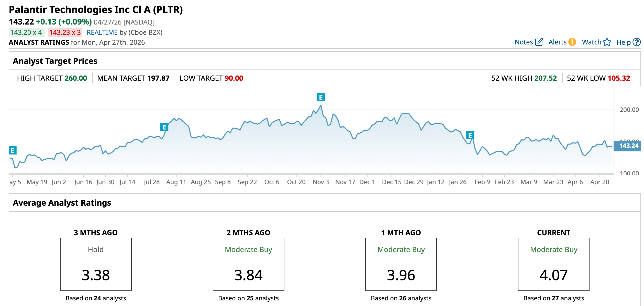Click the red ask 143.23 x 3 box
The height and width of the screenshot is (306, 644).
pos(65,32)
